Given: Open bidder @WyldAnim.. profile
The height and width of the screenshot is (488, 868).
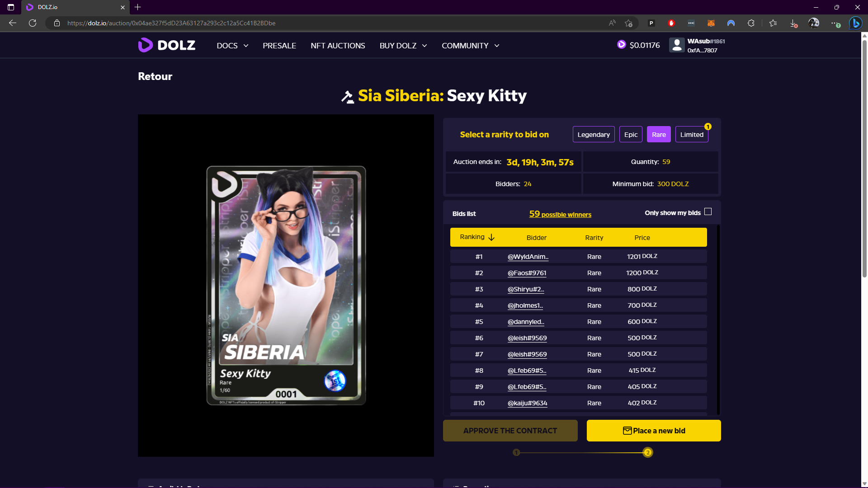Looking at the screenshot, I should pos(528,257).
